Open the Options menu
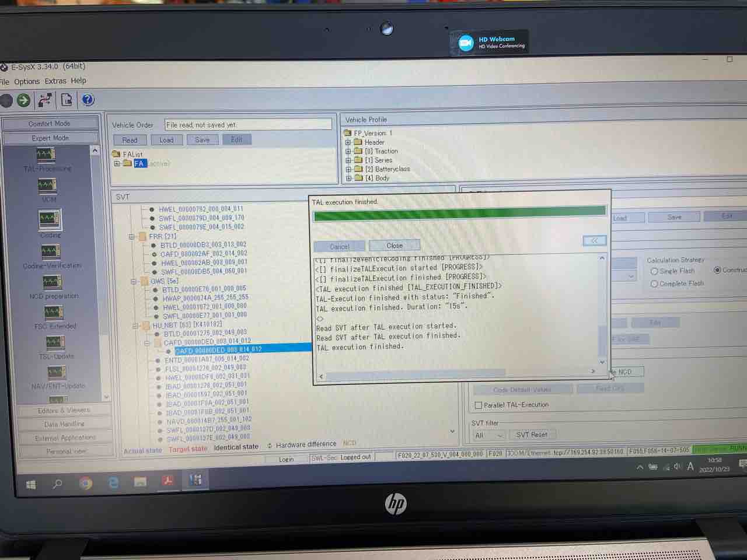The width and height of the screenshot is (747, 560). pos(27,82)
